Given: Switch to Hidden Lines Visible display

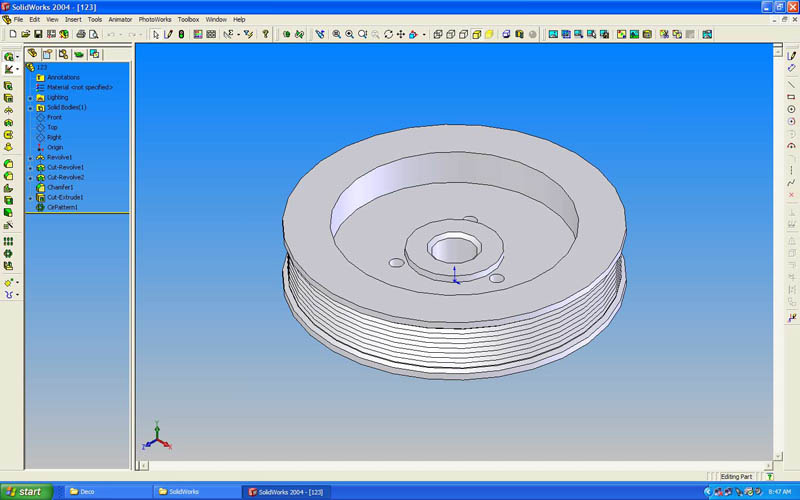Looking at the screenshot, I should point(451,34).
